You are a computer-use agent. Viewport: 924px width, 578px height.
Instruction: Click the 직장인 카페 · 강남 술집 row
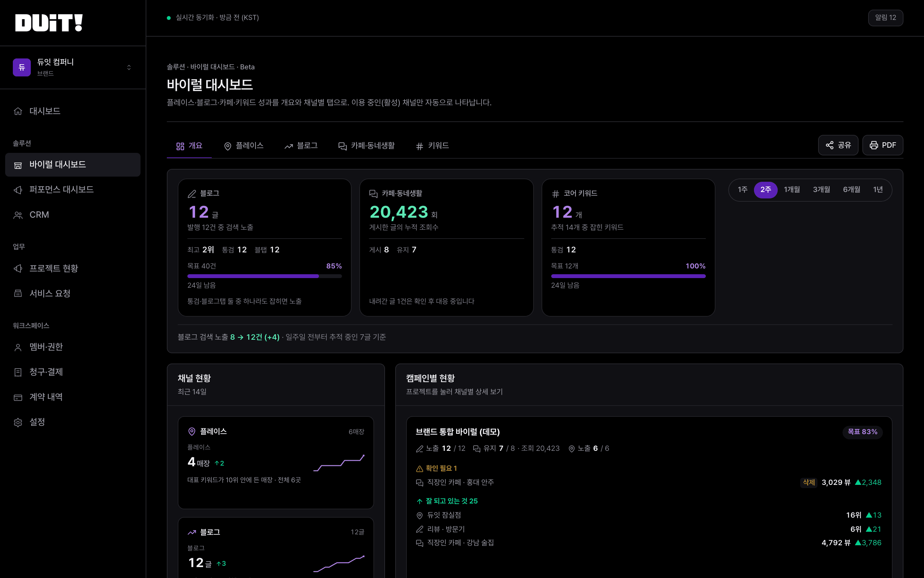tap(648, 543)
